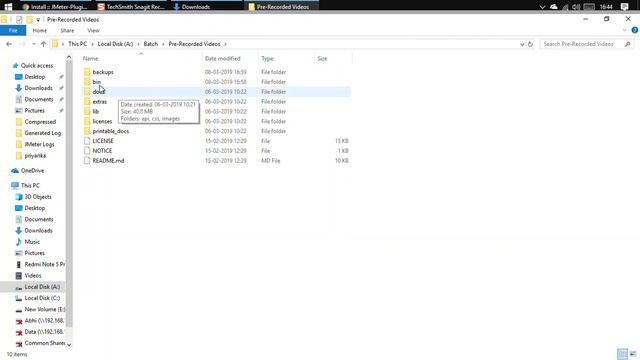Image resolution: width=640 pixels, height=360 pixels.
Task: Open Music under This PC
Action: [32, 242]
